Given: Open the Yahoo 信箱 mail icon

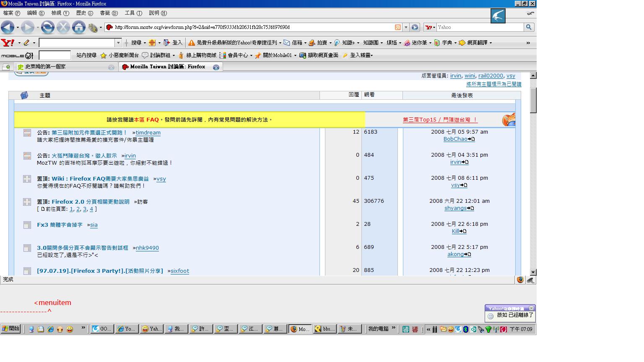Looking at the screenshot, I should click(287, 43).
